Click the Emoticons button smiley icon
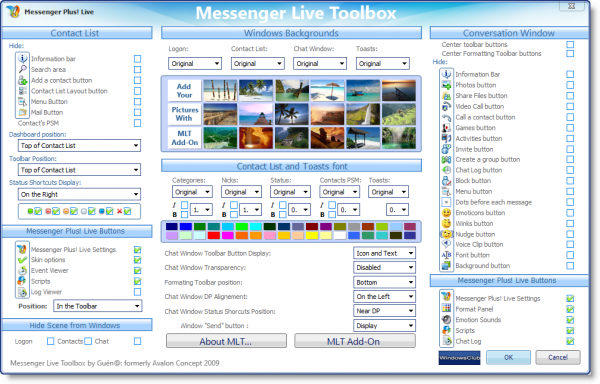Screen dimensions: 600x384 pos(446,213)
